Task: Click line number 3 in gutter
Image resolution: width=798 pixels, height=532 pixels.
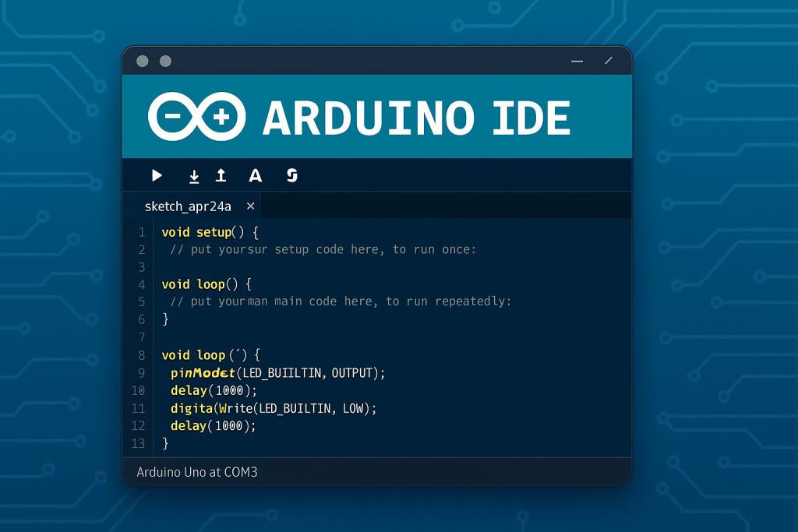Action: [142, 267]
